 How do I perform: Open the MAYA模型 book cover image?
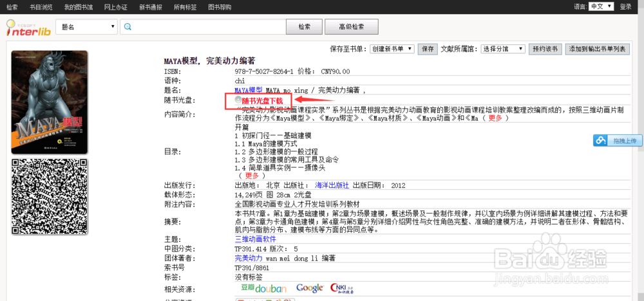pos(50,102)
